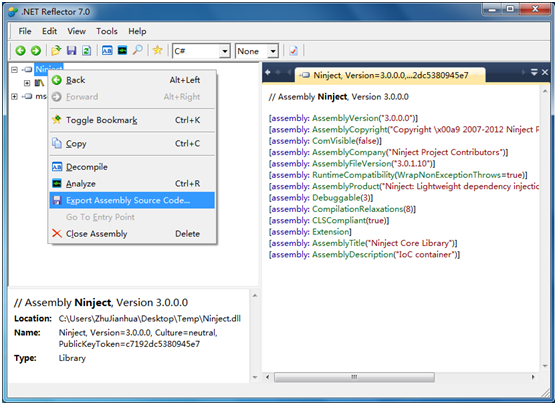Click the AssemblyVersion attribute link
This screenshot has height=405, width=557.
[345, 118]
